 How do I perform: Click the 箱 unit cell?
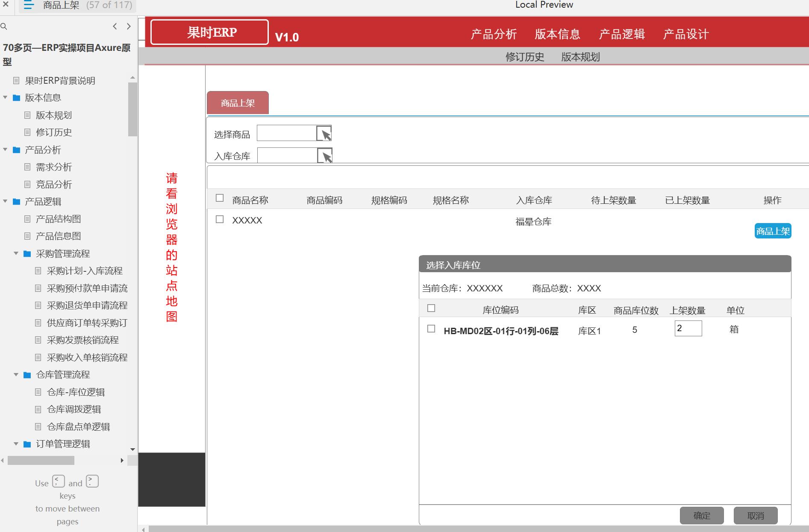[734, 329]
